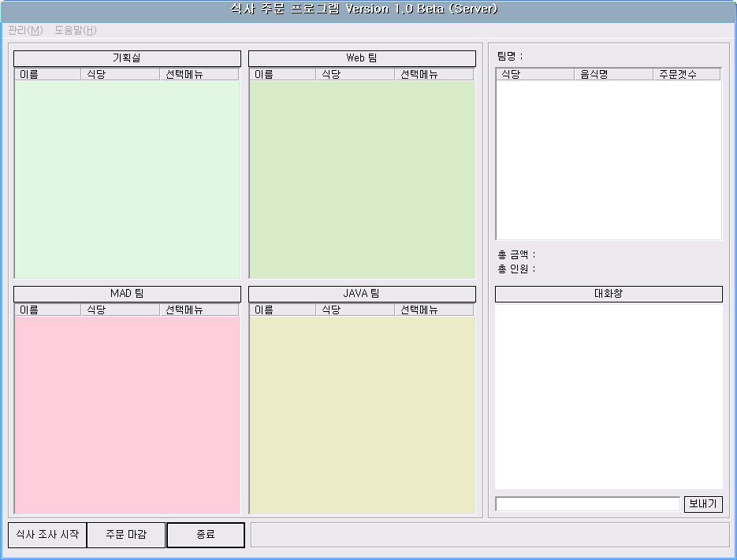Sort JAVA 팀 list by 선택메뉴 column
The width and height of the screenshot is (737, 560).
(x=434, y=310)
